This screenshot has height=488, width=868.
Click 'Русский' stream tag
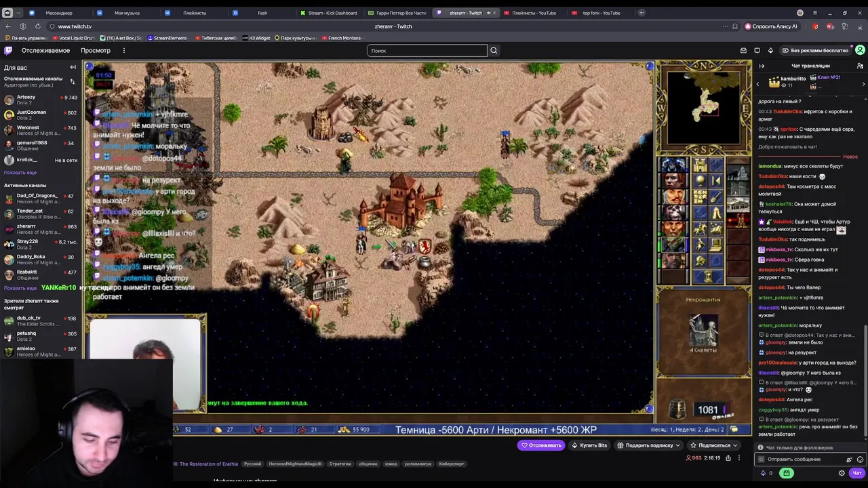click(252, 464)
